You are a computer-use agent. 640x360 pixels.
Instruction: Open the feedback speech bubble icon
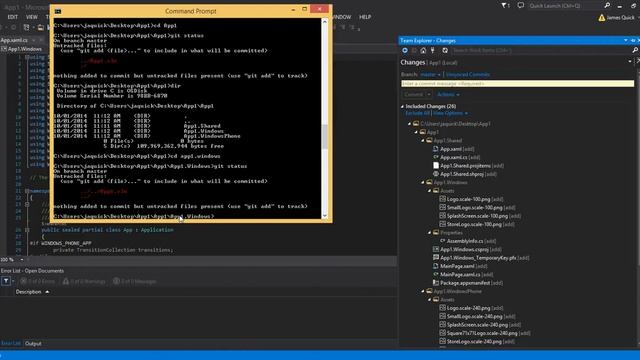point(520,5)
